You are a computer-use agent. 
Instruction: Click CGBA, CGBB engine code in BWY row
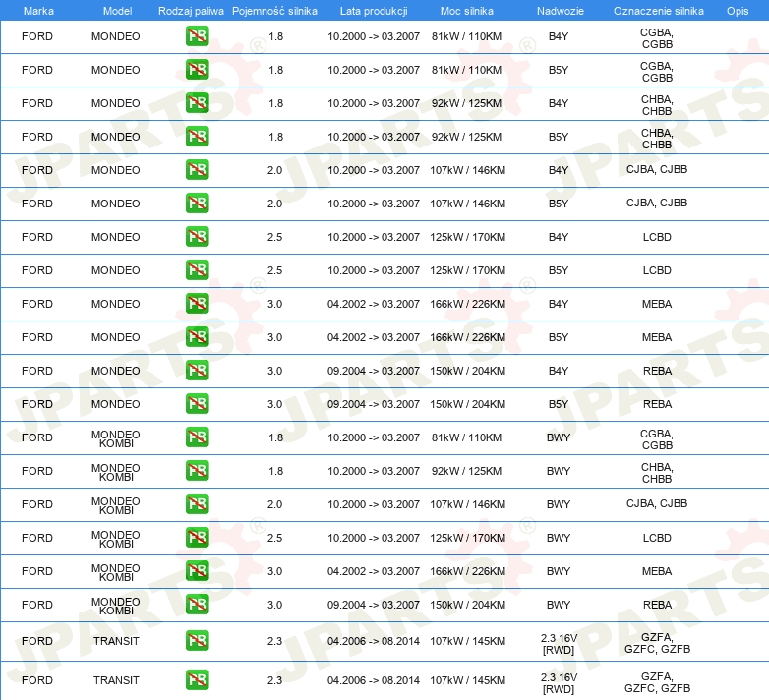pos(657,439)
